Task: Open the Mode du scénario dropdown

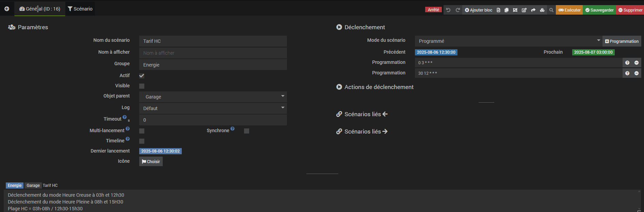Action: coord(508,41)
